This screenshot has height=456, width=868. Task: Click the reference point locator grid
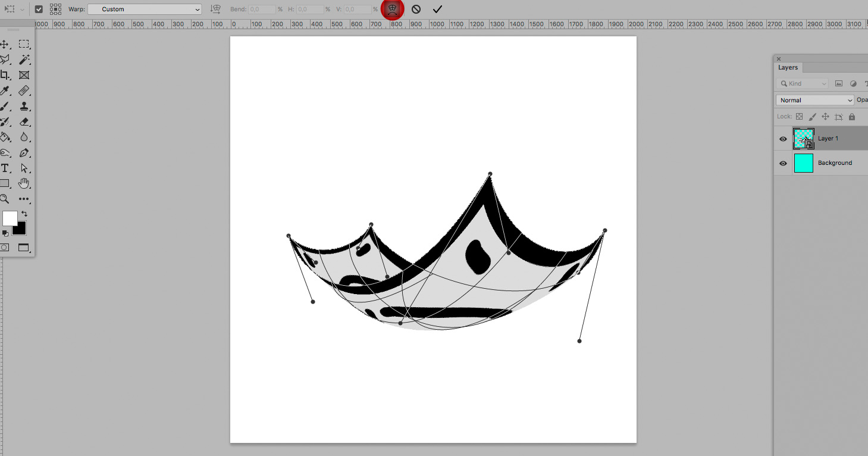tap(55, 9)
